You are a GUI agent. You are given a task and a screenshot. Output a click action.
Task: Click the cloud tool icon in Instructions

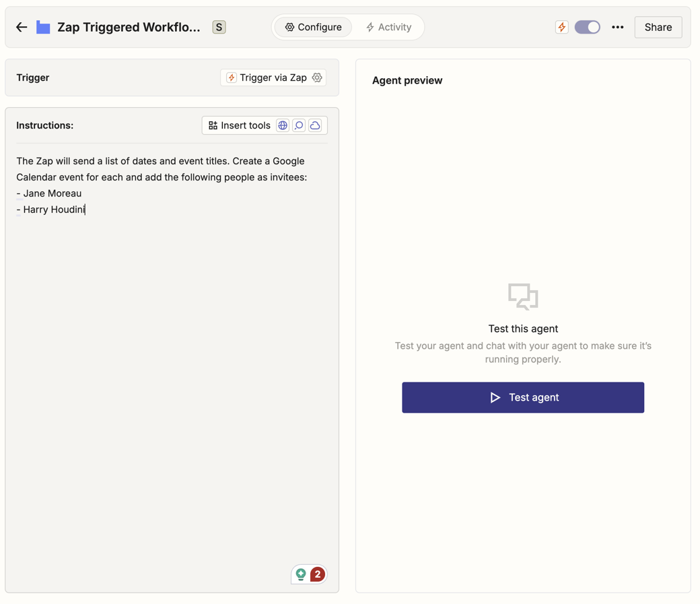click(x=315, y=126)
